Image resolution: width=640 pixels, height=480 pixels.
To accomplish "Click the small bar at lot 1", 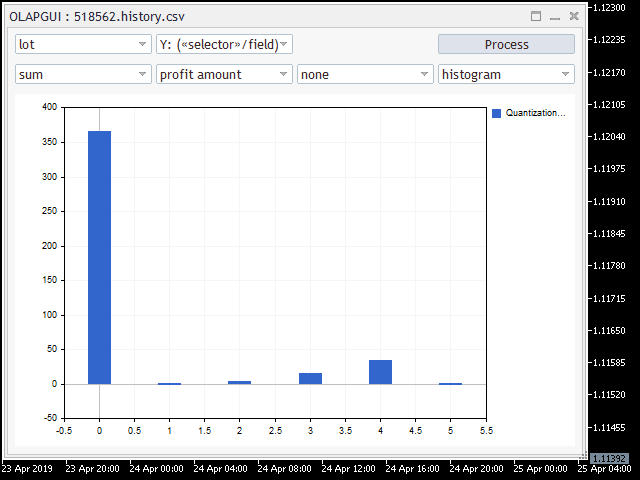I will click(x=169, y=384).
